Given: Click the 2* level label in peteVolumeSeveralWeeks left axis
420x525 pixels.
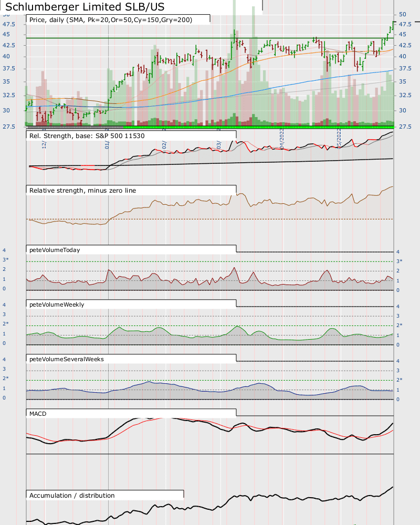Looking at the screenshot, I should coord(6,379).
